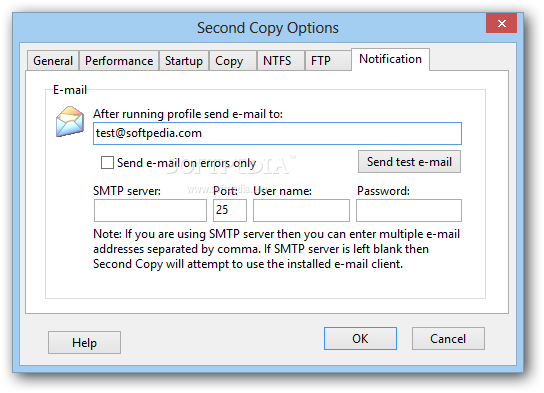
Task: Click the envelope e-mail icon
Action: pyautogui.click(x=70, y=121)
